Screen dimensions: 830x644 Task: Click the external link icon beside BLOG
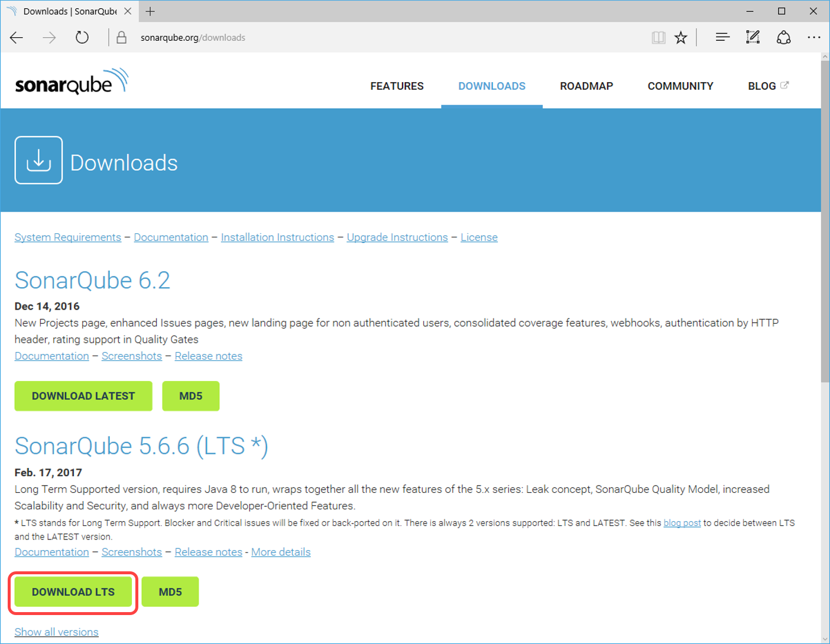(784, 85)
